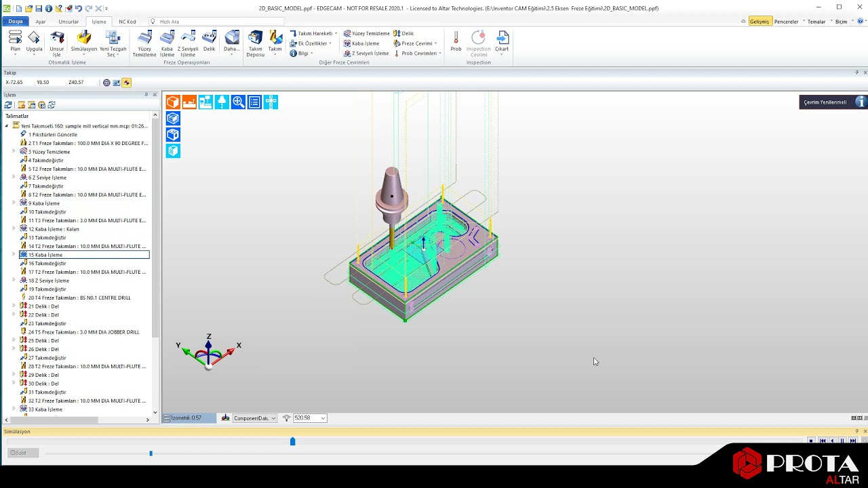Open file with folder icon in title bar

pyautogui.click(x=29, y=8)
